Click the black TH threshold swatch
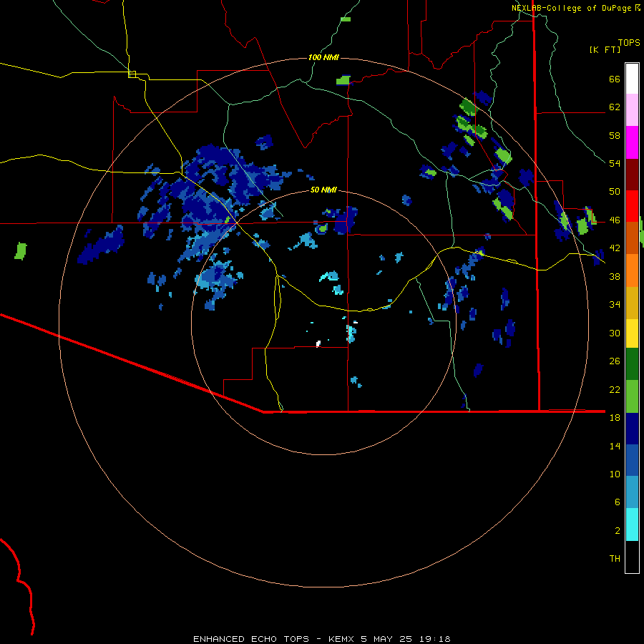 632,557
